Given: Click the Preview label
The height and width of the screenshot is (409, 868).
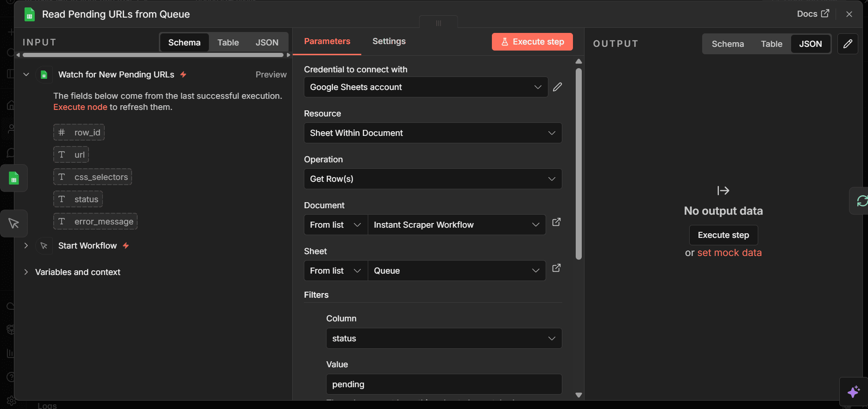Looking at the screenshot, I should point(271,75).
